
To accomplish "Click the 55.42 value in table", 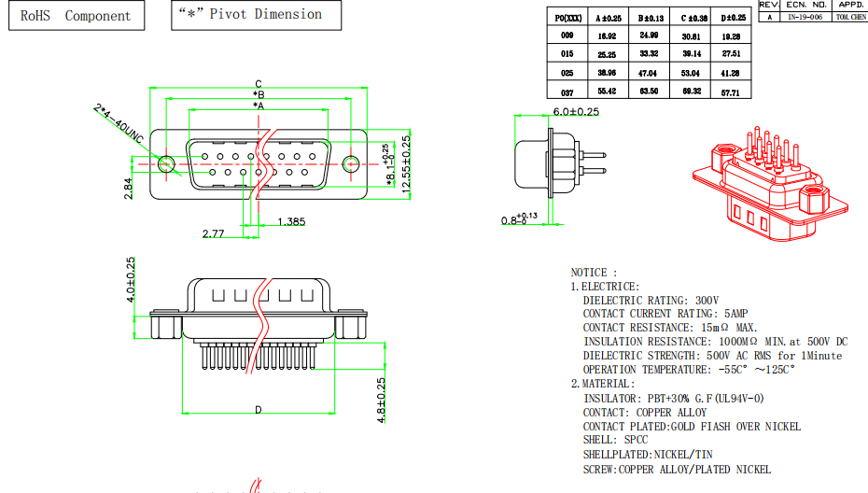I will tap(607, 92).
